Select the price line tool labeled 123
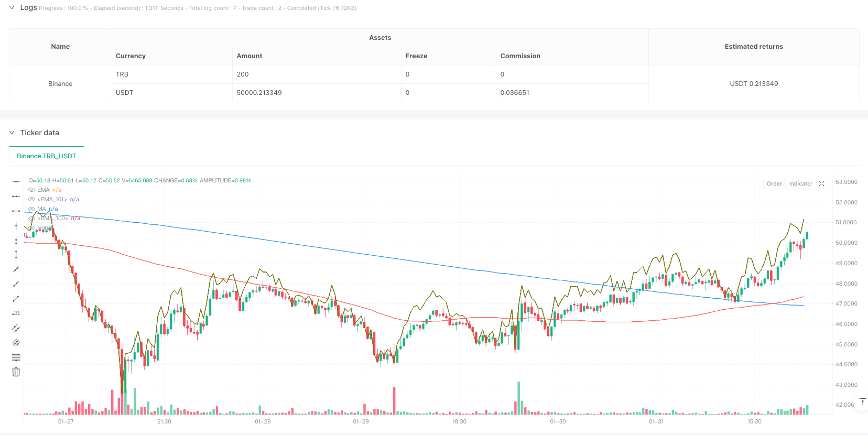 click(x=16, y=313)
